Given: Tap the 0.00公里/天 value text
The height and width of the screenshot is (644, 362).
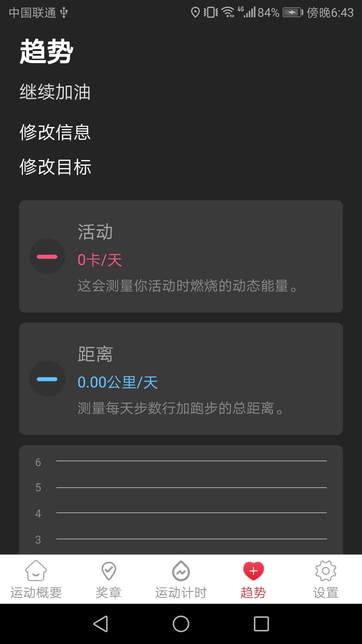Looking at the screenshot, I should (118, 382).
